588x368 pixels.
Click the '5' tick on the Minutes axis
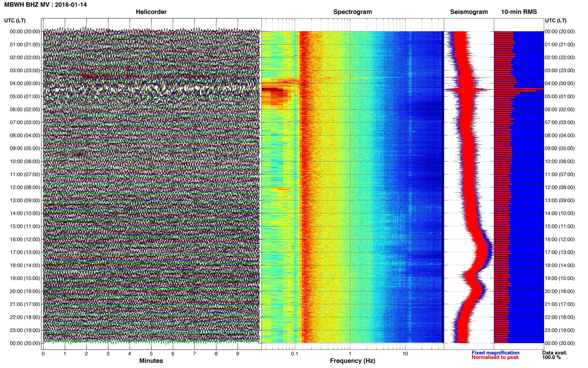pos(151,354)
